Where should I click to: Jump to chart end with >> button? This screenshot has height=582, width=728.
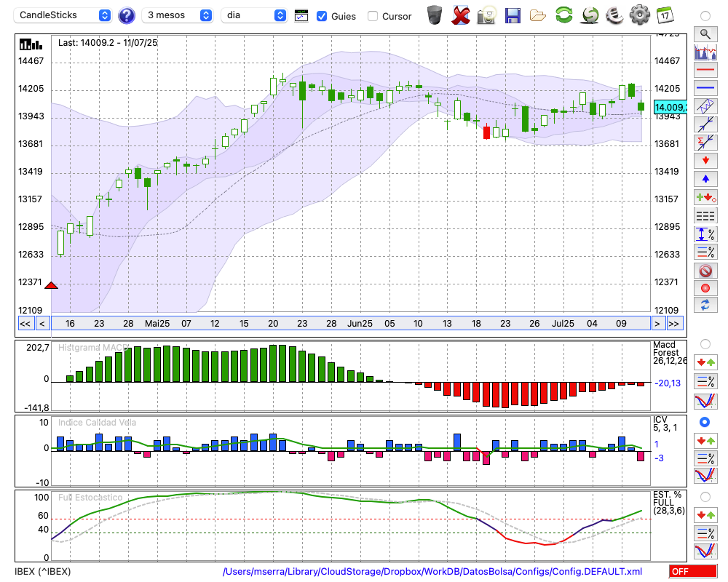pyautogui.click(x=675, y=324)
